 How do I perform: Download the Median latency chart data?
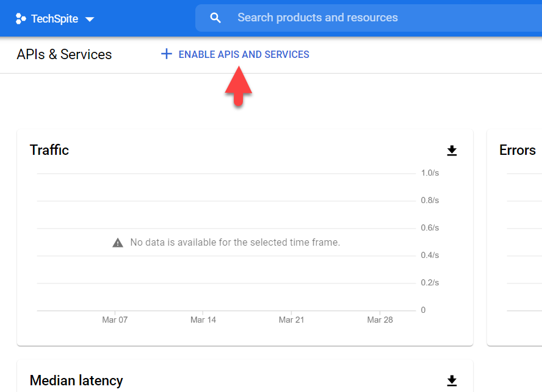[x=452, y=381]
